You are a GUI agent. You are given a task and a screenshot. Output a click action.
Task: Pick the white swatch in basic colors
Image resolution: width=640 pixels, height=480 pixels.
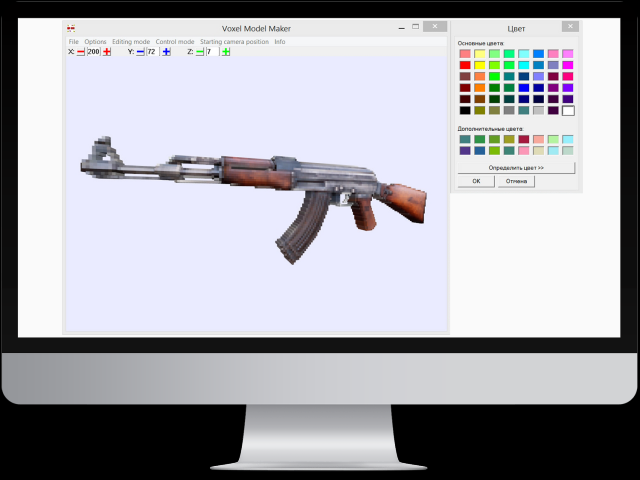tap(568, 110)
